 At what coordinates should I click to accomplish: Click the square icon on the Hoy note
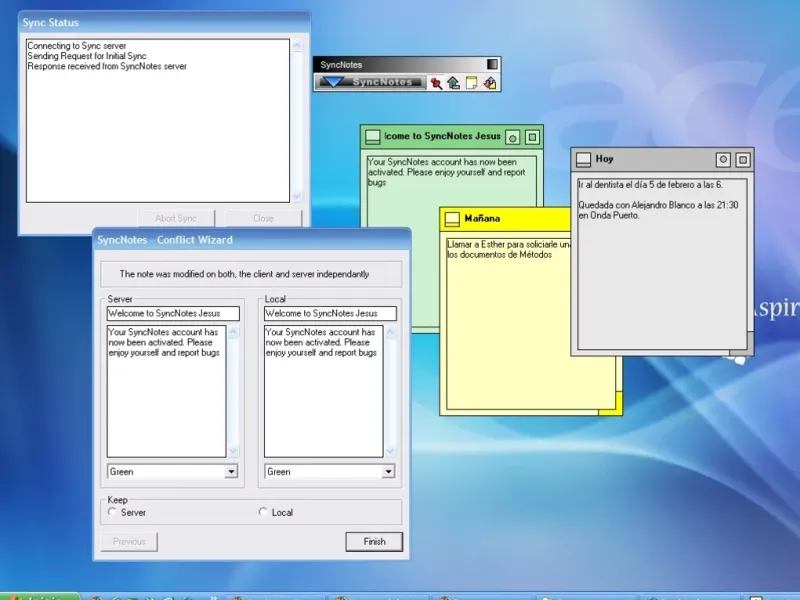[743, 160]
